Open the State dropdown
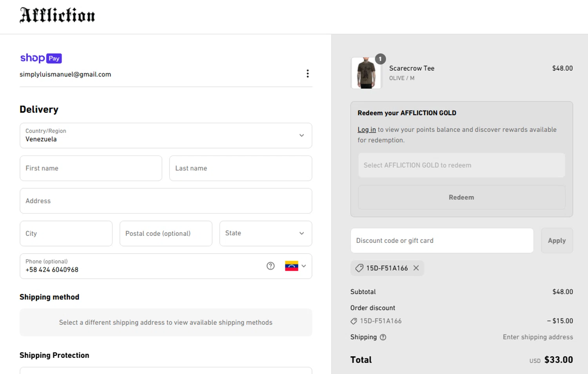Screen dimensions: 588x374 tap(266, 234)
